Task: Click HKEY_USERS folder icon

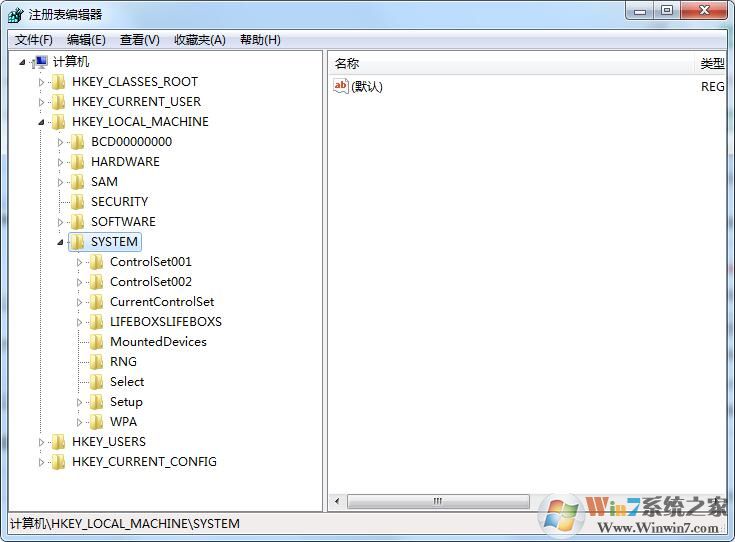Action: pyautogui.click(x=58, y=442)
